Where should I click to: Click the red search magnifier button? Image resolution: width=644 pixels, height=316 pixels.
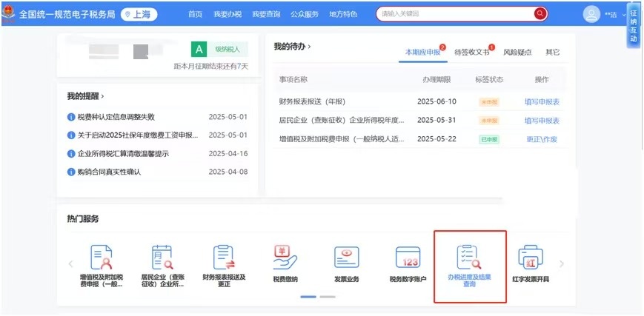[540, 13]
